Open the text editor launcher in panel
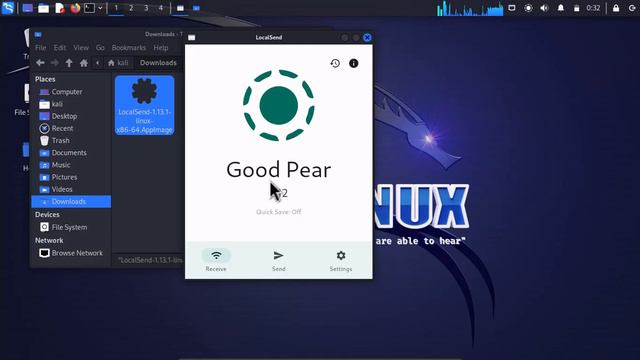Screen dimensions: 640x360 (60, 8)
